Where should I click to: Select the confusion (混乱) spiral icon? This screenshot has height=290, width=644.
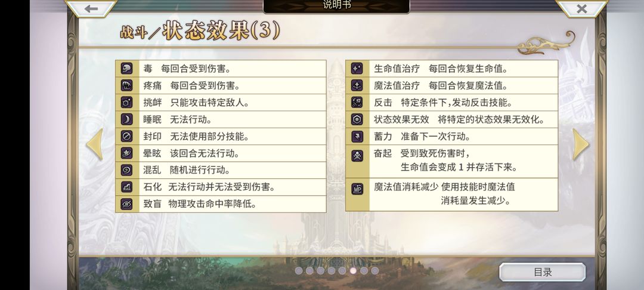click(126, 169)
